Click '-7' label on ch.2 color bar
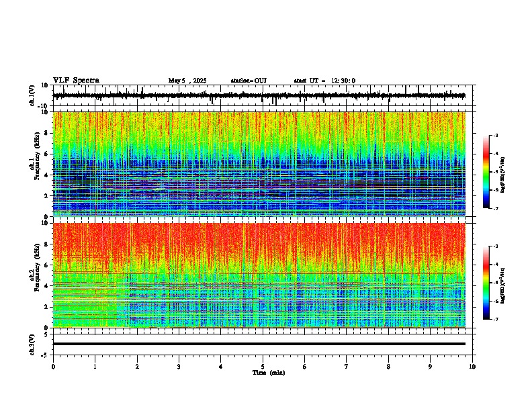The width and height of the screenshot is (532, 411). pyautogui.click(x=496, y=319)
